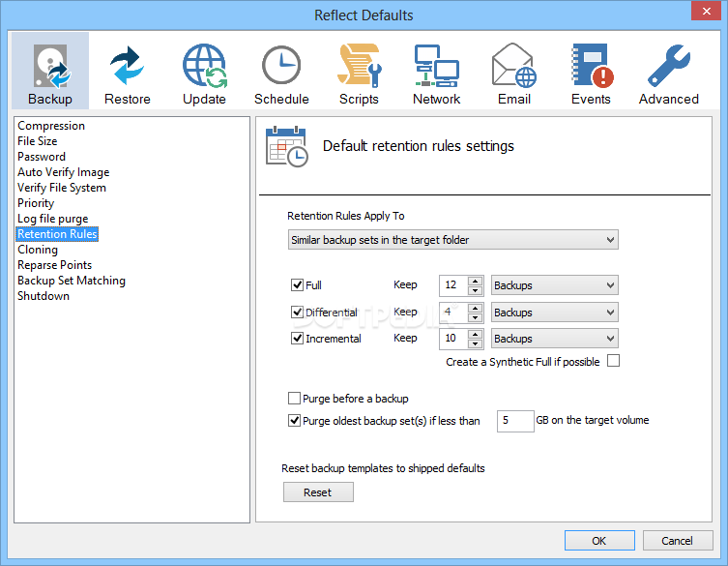Select Log file purge setting
This screenshot has height=566, width=728.
(x=52, y=219)
